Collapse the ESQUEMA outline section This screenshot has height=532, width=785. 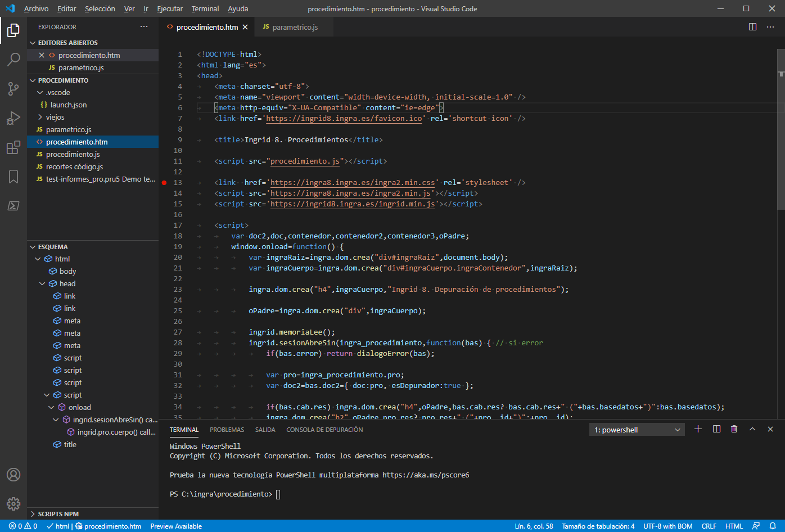click(53, 247)
